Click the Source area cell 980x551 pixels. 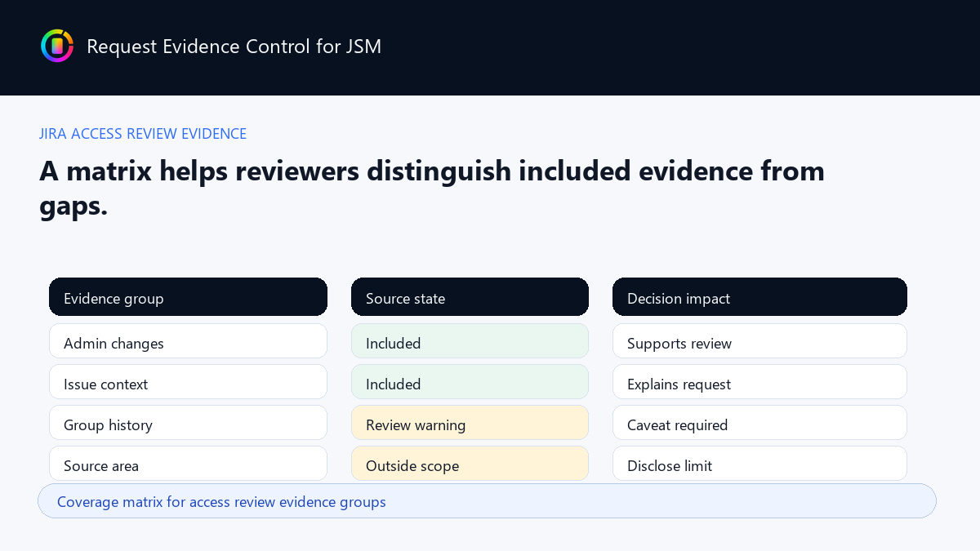point(188,464)
